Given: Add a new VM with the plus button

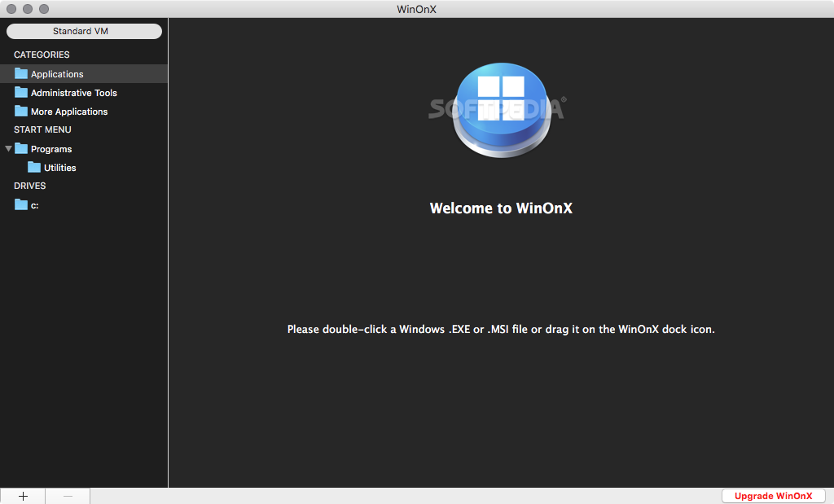Looking at the screenshot, I should pos(23,496).
